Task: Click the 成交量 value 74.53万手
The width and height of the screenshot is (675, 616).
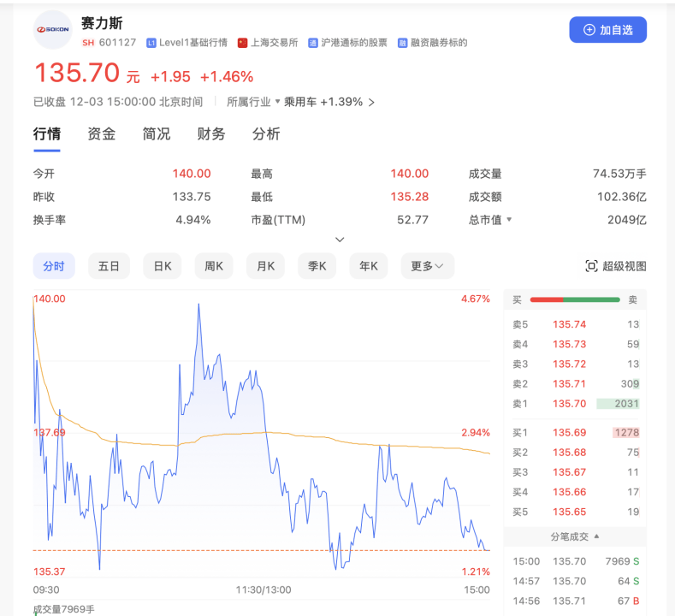Action: (619, 174)
